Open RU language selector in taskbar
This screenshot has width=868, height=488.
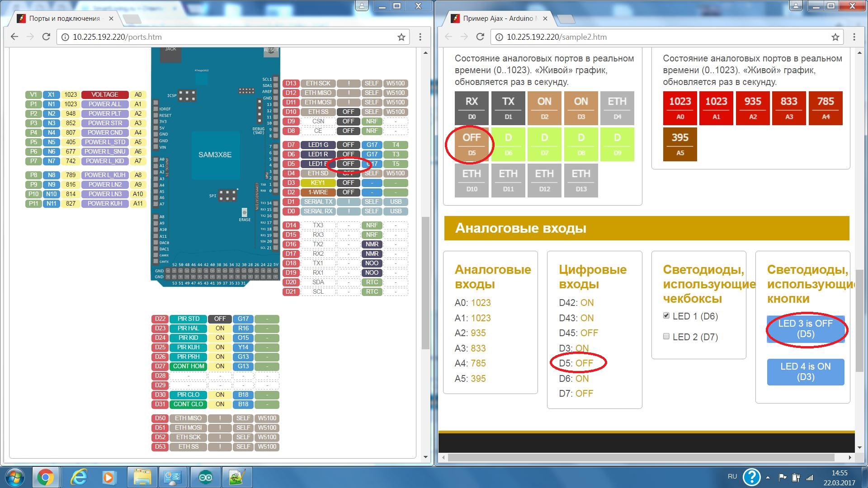click(732, 477)
